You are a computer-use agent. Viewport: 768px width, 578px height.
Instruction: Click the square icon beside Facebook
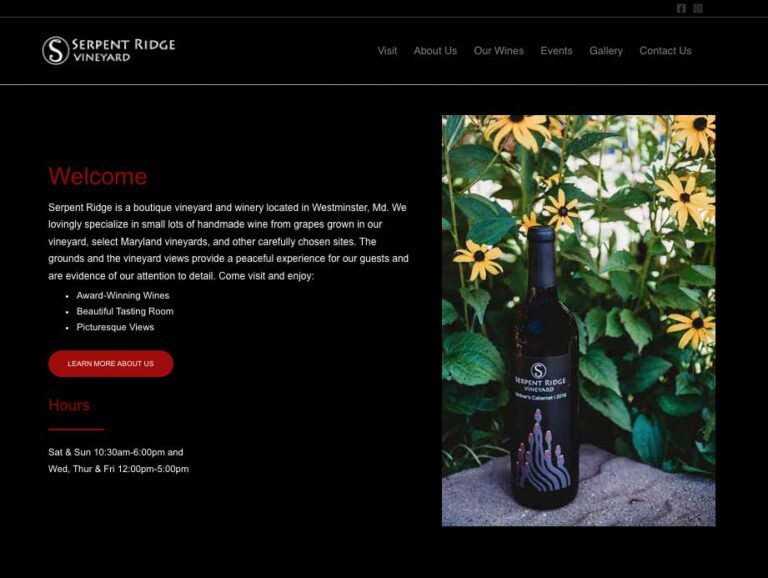click(698, 8)
